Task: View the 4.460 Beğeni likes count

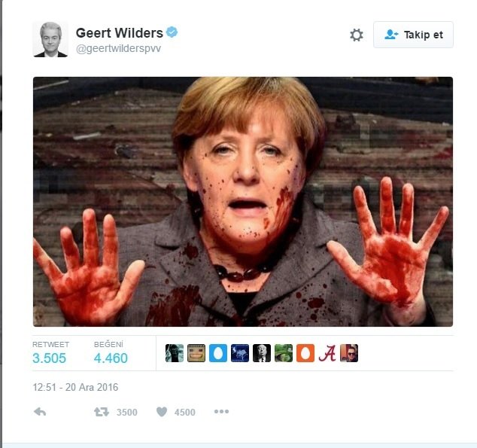Action: click(111, 358)
